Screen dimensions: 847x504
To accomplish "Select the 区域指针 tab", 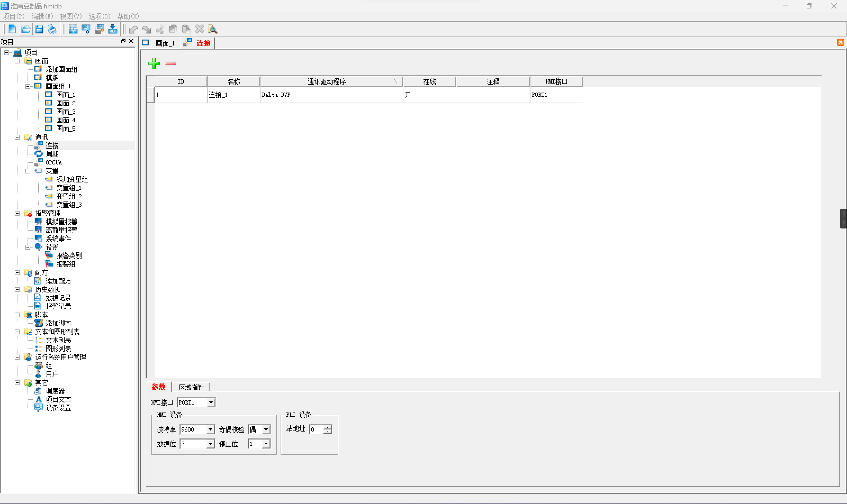I will (x=191, y=387).
